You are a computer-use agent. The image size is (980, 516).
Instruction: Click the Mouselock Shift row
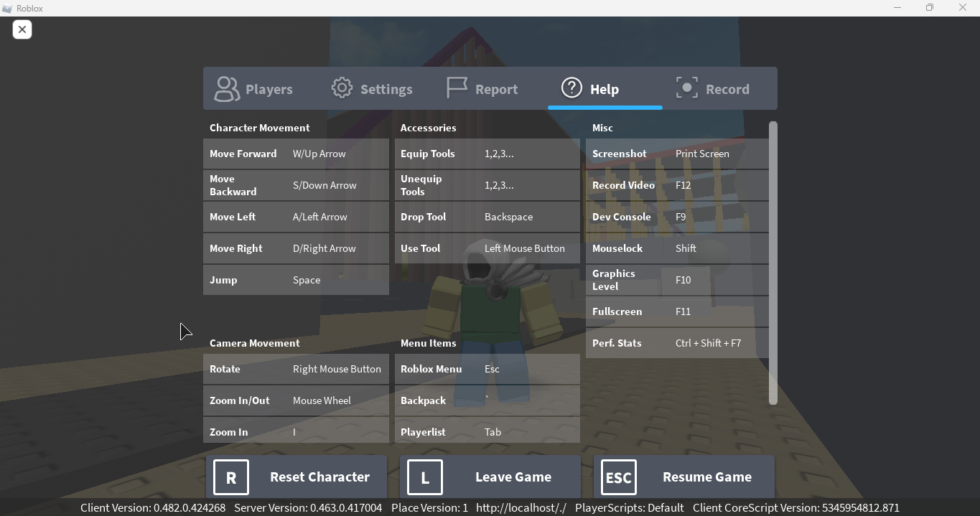[x=677, y=248]
